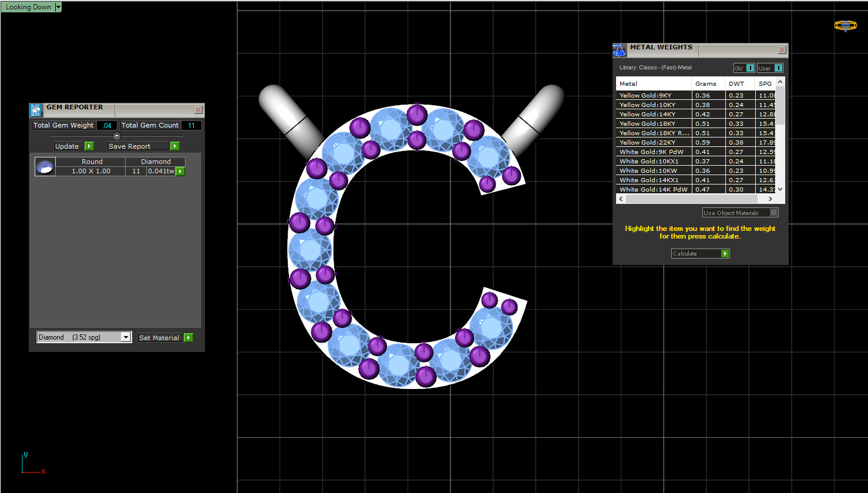This screenshot has width=868, height=493.
Task: Toggle Use Object Materials option
Action: click(741, 213)
